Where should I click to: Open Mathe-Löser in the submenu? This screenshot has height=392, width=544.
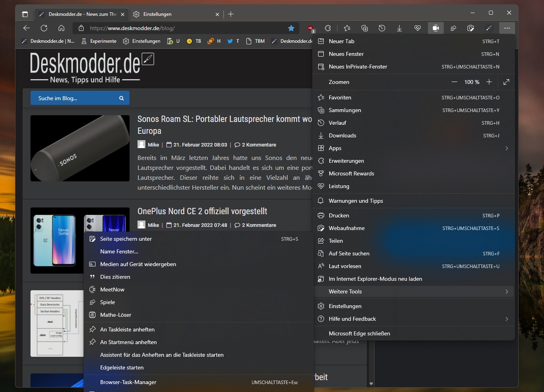pyautogui.click(x=199, y=315)
